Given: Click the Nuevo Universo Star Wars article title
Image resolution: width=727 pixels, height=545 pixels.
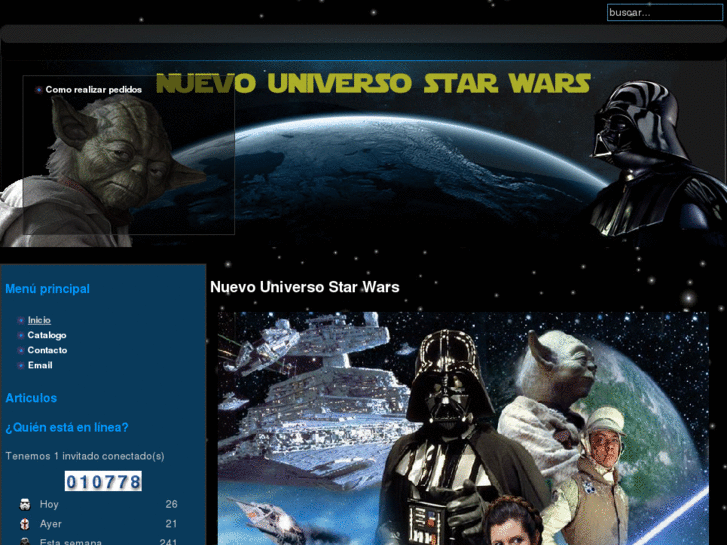Looking at the screenshot, I should [305, 287].
